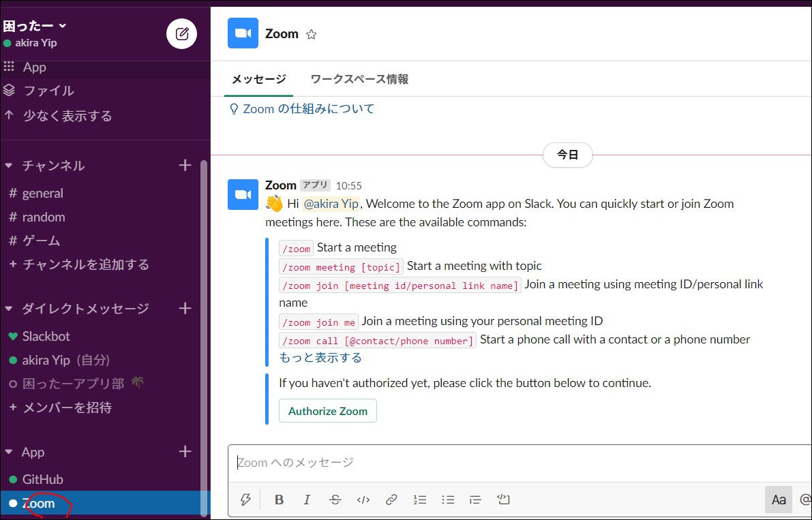Screen dimensions: 812x520
Task: Click the @akira Yip mention
Action: pyautogui.click(x=331, y=203)
